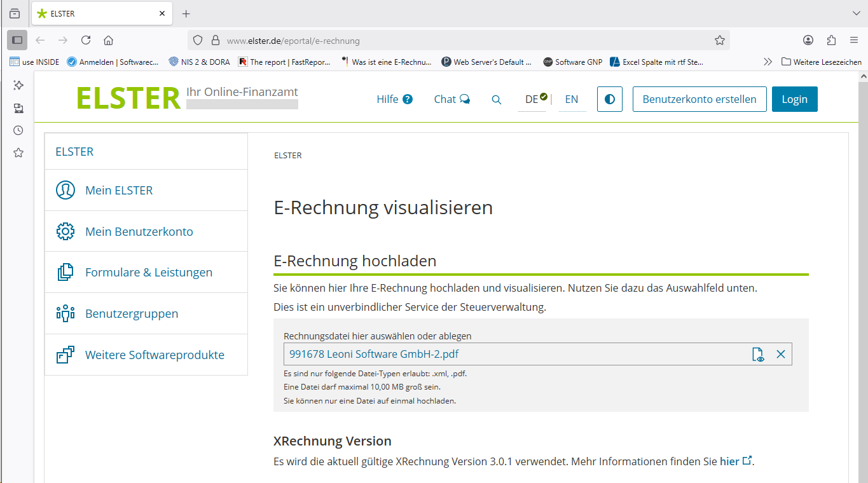Toggle the Firefox sidebar button
The height and width of the screenshot is (483, 868).
click(17, 40)
